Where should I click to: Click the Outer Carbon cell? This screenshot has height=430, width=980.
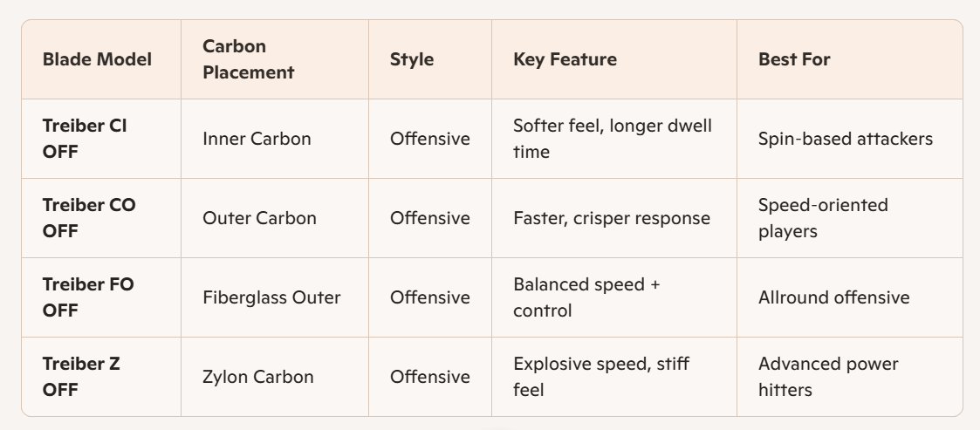click(259, 218)
